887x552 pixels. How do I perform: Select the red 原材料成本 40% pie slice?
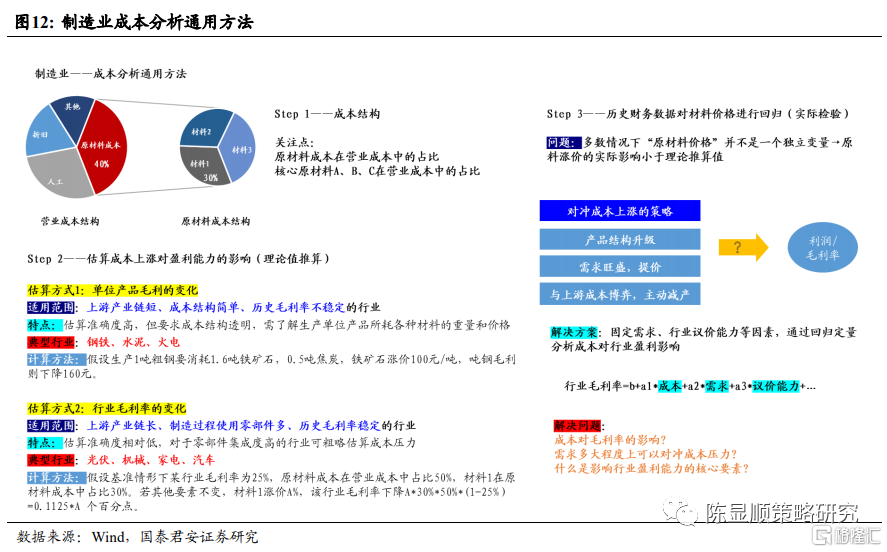(x=103, y=148)
